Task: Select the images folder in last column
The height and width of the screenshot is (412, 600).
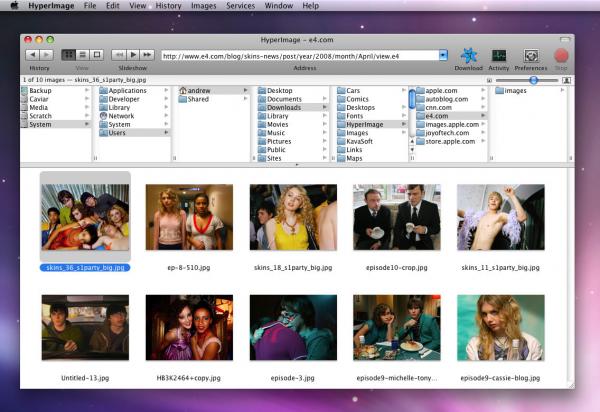Action: click(x=530, y=91)
